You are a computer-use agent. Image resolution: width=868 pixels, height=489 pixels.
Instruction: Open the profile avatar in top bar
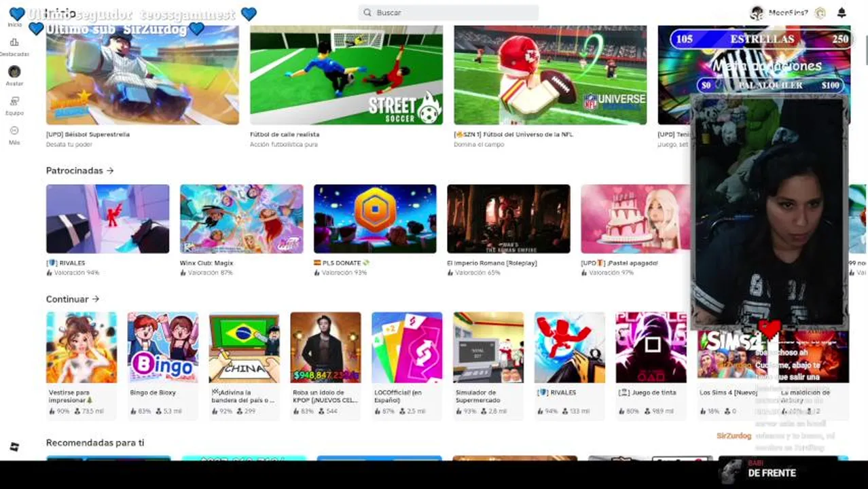[757, 12]
